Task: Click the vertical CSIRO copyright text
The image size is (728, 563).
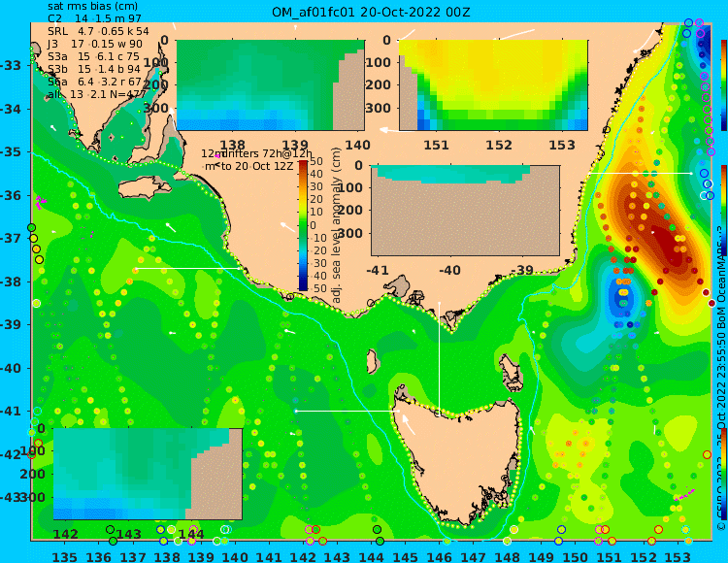Action: point(721,379)
